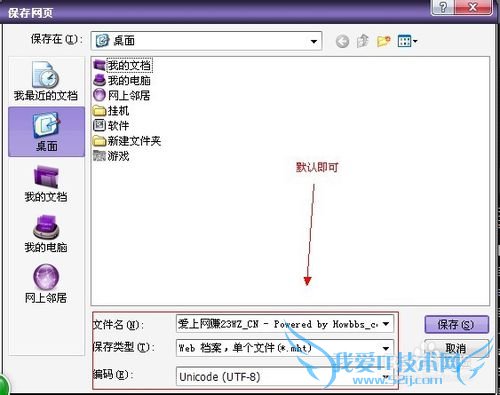
Task: Select 我的电脑 icon in file list
Action: point(99,80)
